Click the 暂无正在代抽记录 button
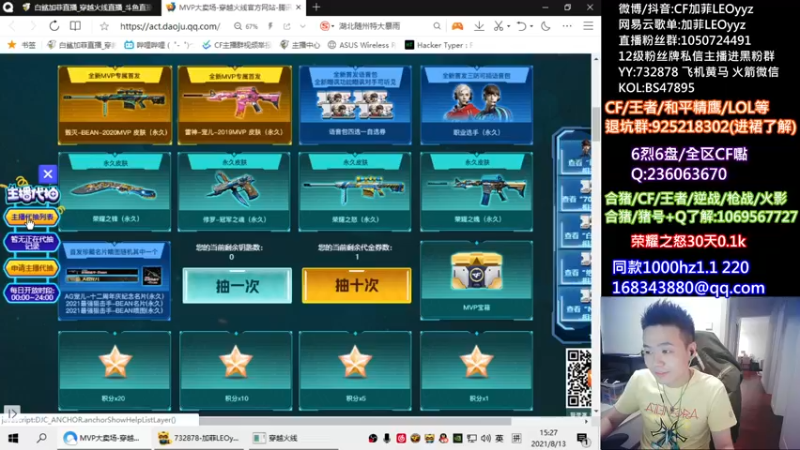 click(x=32, y=242)
